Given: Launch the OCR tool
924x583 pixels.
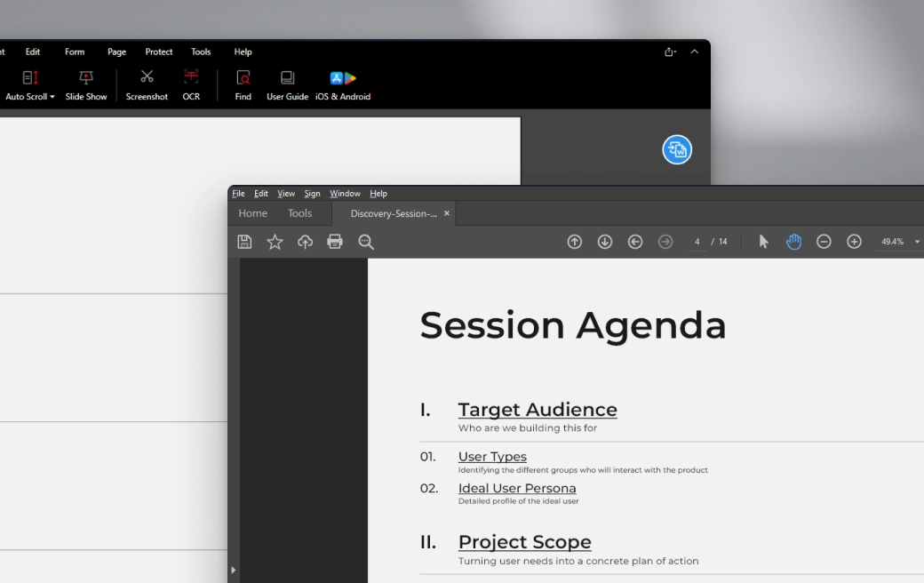Looking at the screenshot, I should click(191, 85).
